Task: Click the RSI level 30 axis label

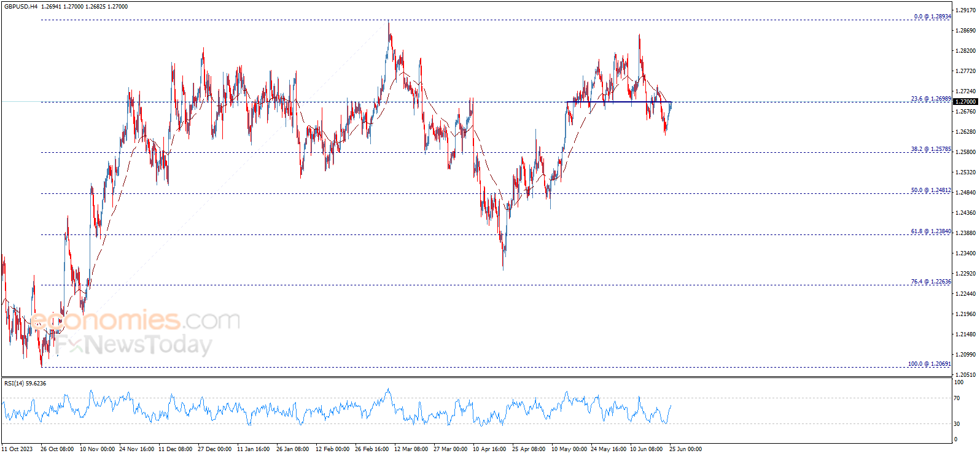Action: (x=957, y=424)
